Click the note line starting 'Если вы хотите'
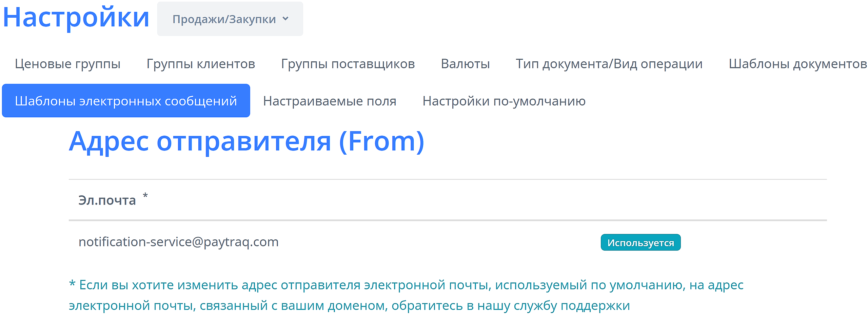Viewport: 868px width, 314px height. click(410, 285)
